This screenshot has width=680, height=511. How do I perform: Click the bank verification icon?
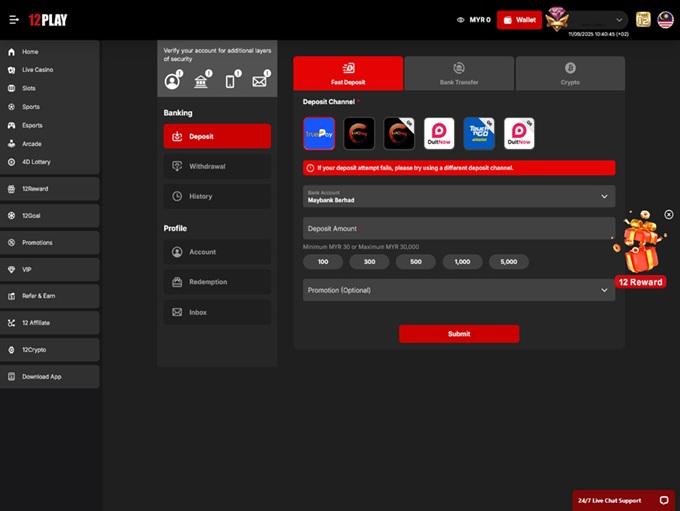click(201, 81)
